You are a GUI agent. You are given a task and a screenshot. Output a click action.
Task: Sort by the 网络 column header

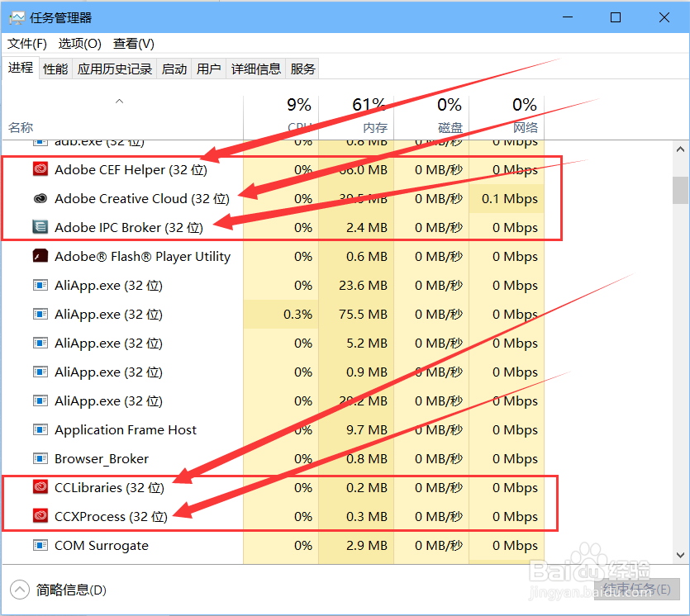(x=507, y=117)
